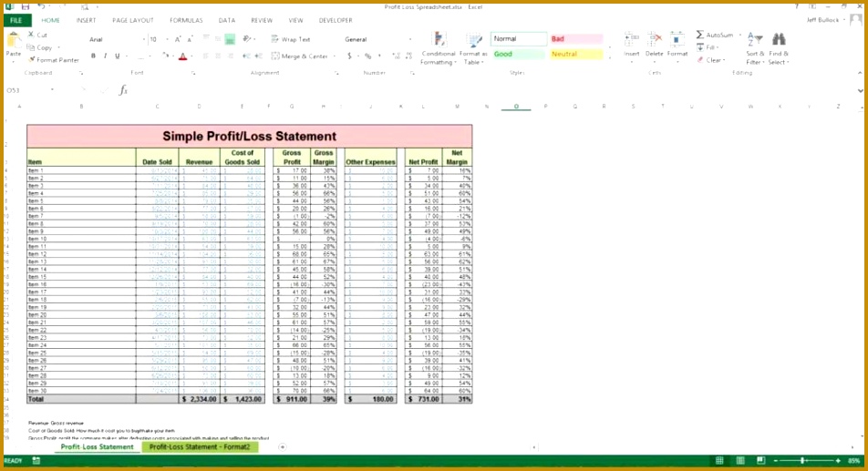Save the workbook from the quick access toolbar
Image resolution: width=868 pixels, height=471 pixels.
click(x=26, y=6)
